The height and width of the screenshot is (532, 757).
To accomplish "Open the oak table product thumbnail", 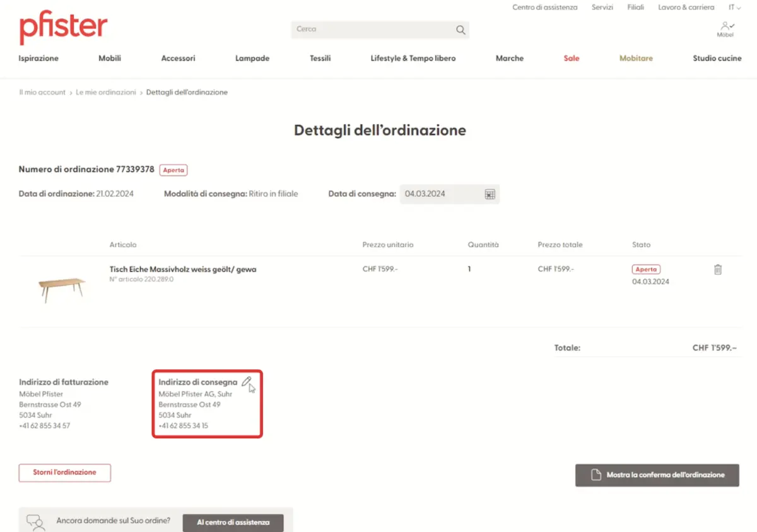I will (61, 289).
